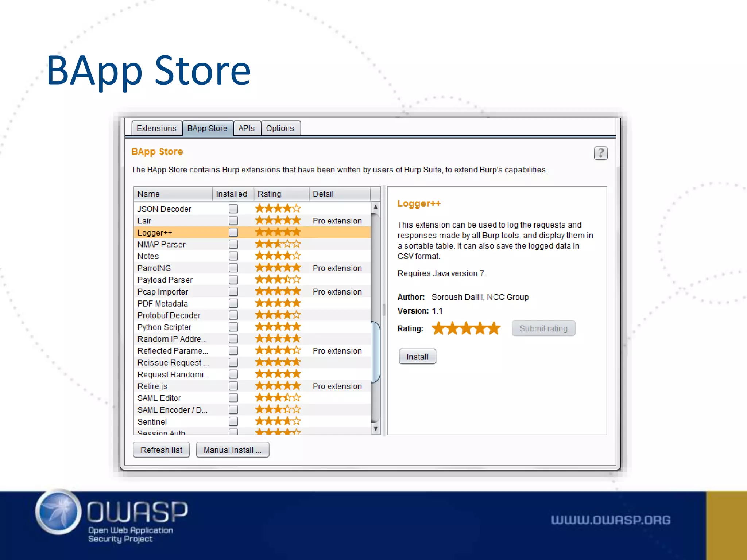
Task: Select the Protobuf Decoder row
Action: 252,315
